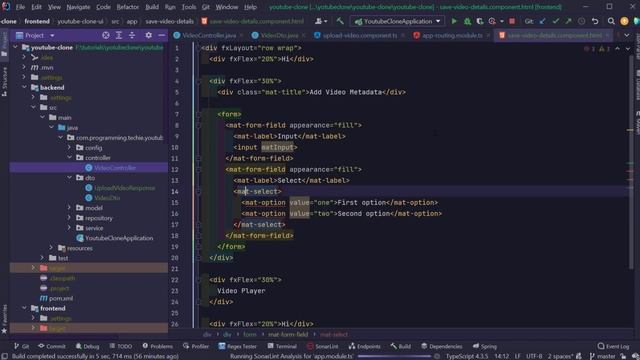The image size is (640, 360).
Task: Collapse the frontend folder
Action: (x=24, y=308)
